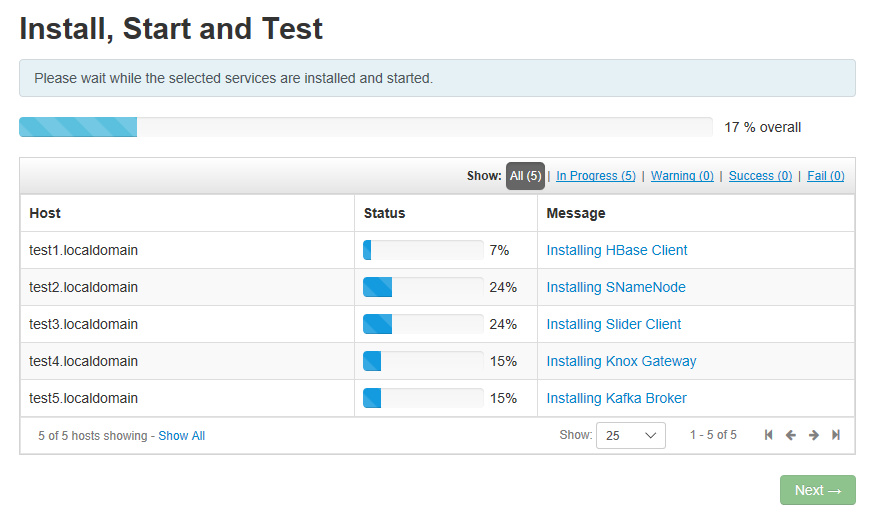Filter hosts by Success (0)
Image resolution: width=874 pixels, height=518 pixels.
[760, 176]
